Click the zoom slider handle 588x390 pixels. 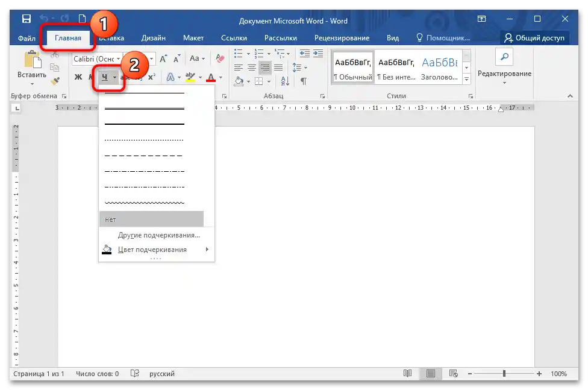[x=504, y=374]
